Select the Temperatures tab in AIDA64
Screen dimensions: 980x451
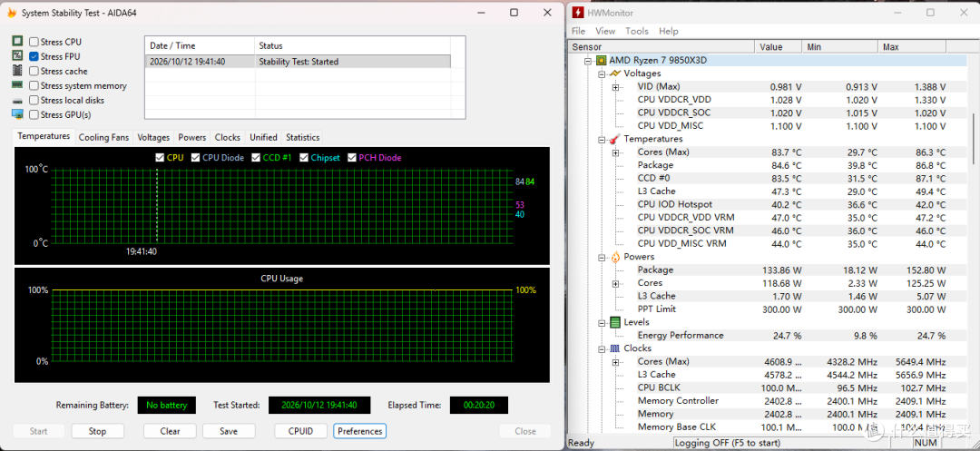tap(44, 136)
